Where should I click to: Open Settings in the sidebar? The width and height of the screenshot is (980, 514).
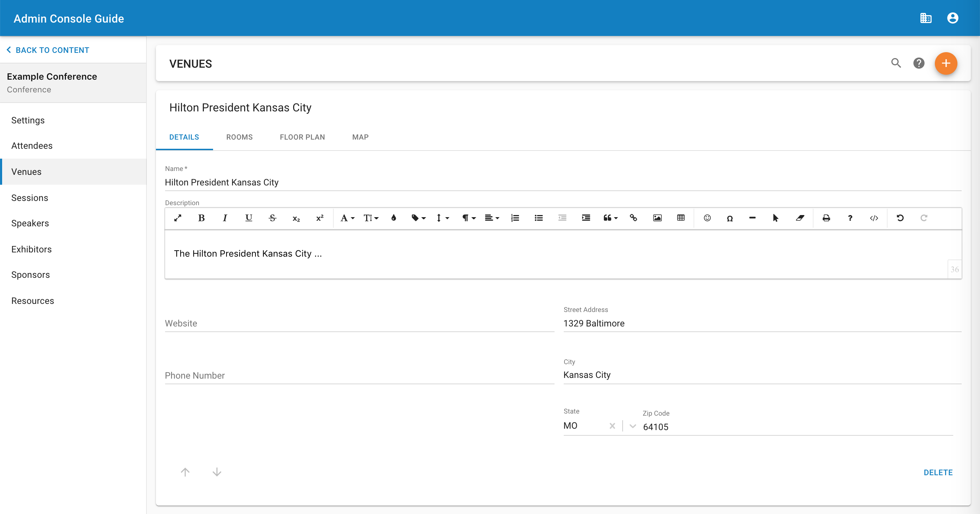[x=73, y=120]
